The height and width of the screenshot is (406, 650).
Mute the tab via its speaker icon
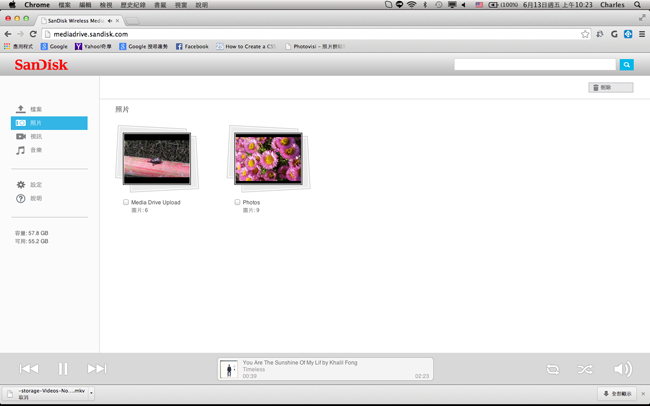pos(110,20)
